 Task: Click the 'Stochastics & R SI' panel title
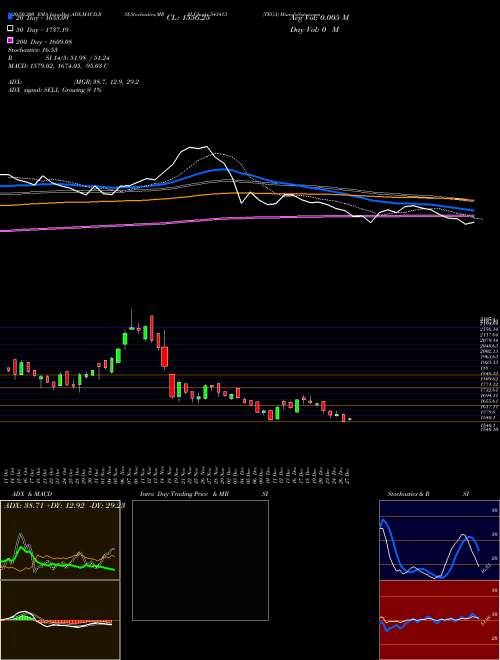pos(428,494)
